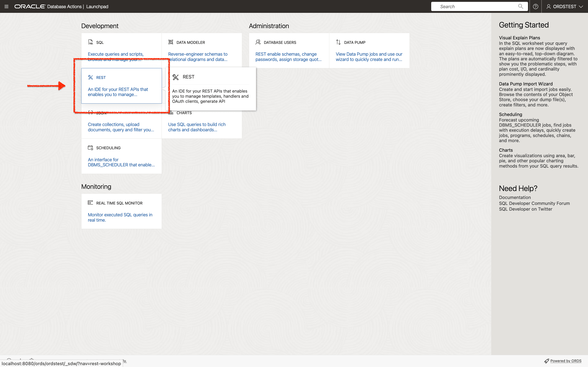Click the Database Users icon
Viewport: 588px width, 367px height.
(258, 42)
